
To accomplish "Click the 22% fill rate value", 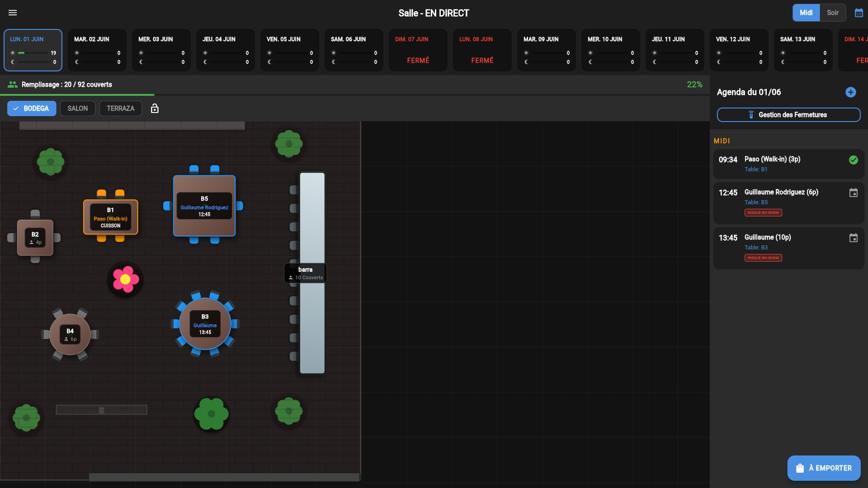I will point(694,84).
